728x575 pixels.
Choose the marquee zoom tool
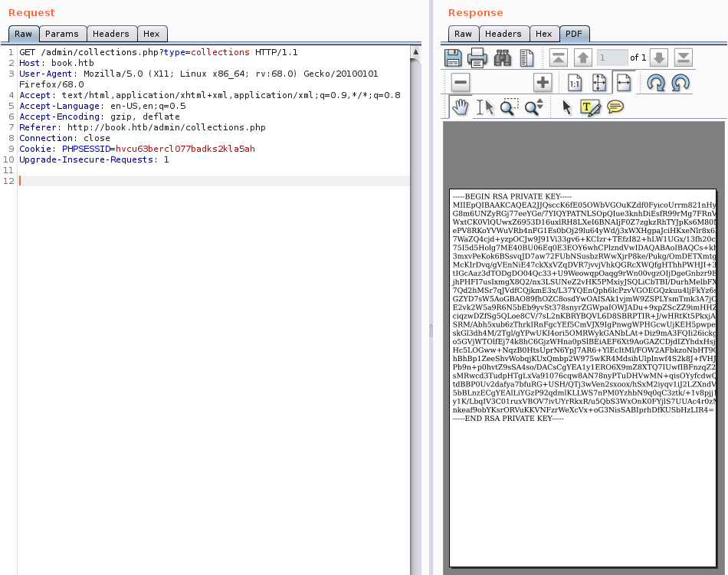[x=510, y=107]
